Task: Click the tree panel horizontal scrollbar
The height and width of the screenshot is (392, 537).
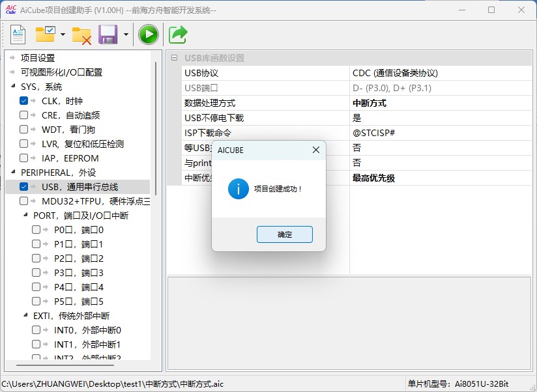Action: click(65, 365)
